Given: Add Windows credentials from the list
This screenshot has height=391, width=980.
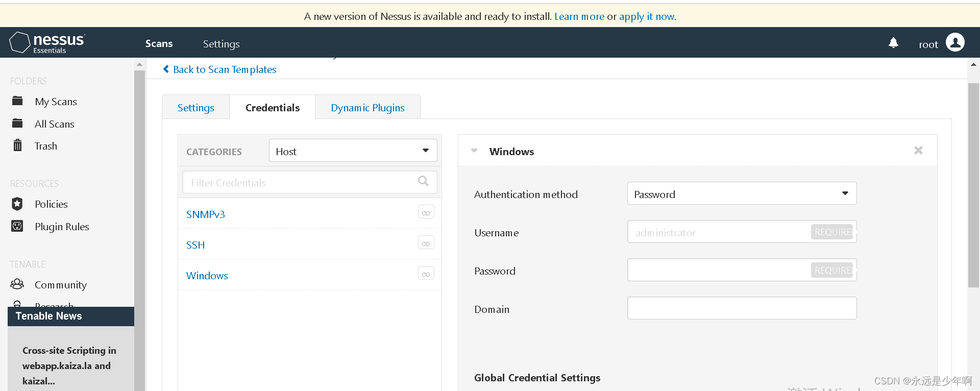Looking at the screenshot, I should [207, 275].
